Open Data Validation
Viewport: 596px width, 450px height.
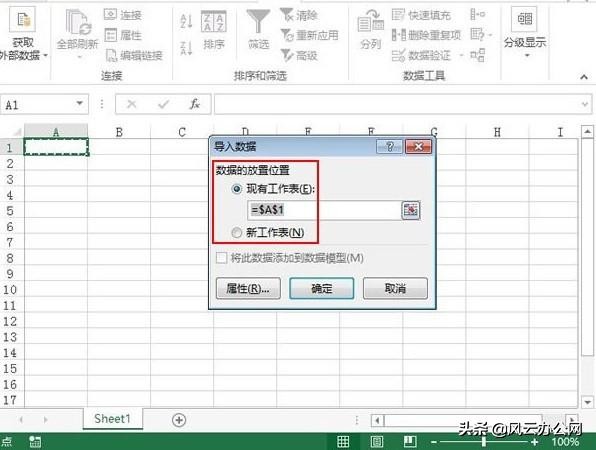(421, 55)
